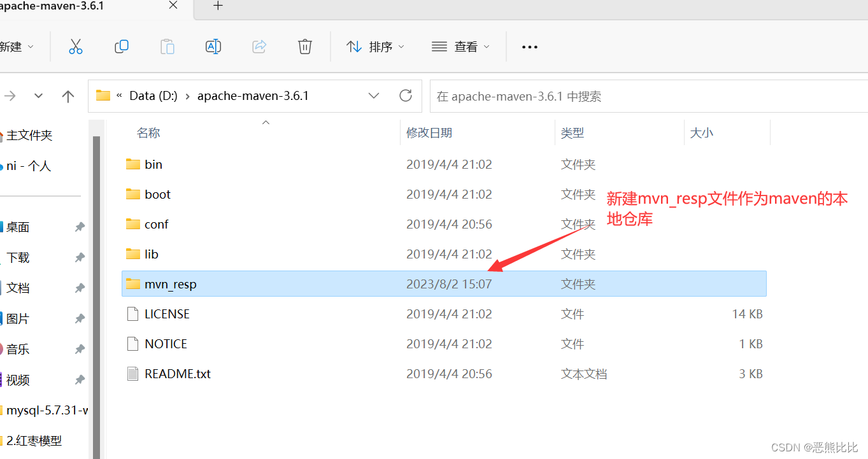Click the search box for apache-maven-3.6.1
This screenshot has height=459, width=868.
click(x=648, y=96)
